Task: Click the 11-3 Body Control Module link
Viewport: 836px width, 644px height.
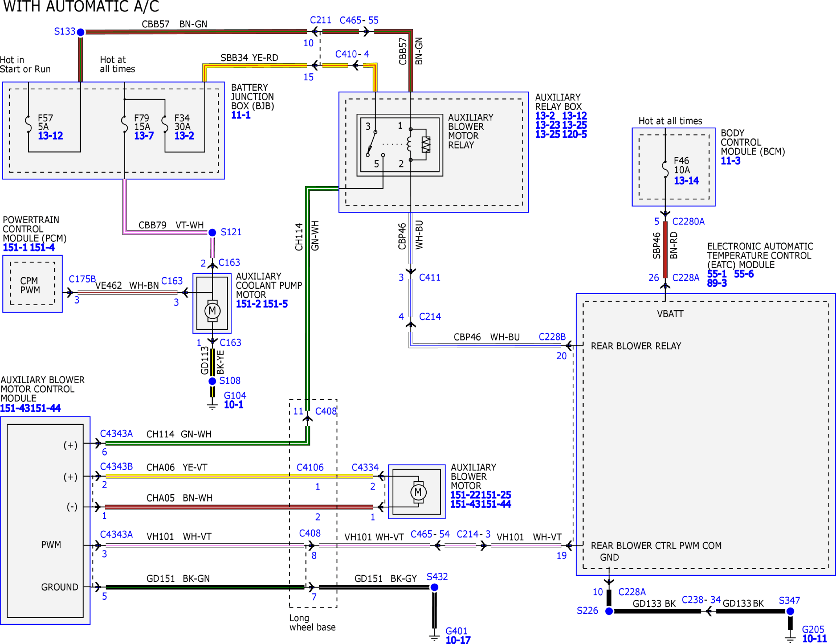Action: pyautogui.click(x=730, y=161)
